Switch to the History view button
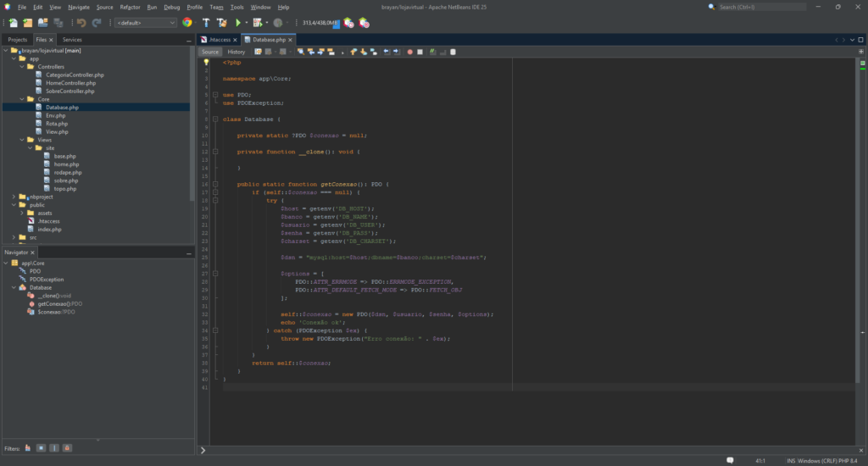Image resolution: width=868 pixels, height=466 pixels. 236,52
